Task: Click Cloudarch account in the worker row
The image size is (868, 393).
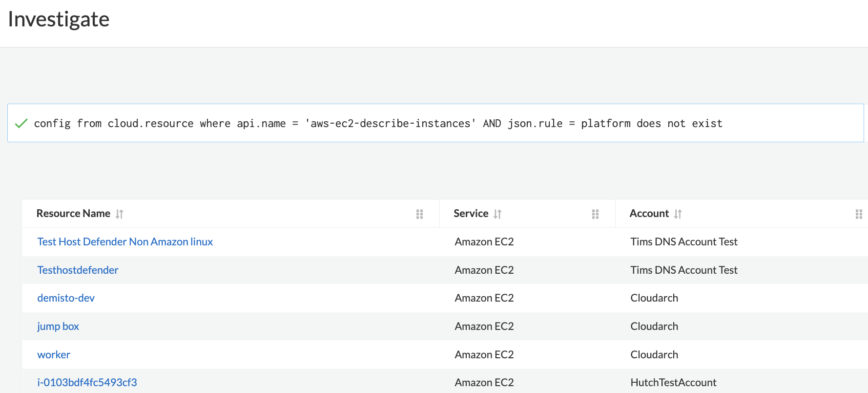Action: coord(654,355)
